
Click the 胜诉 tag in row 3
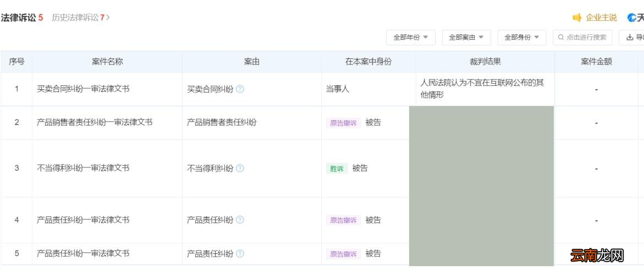pos(337,169)
